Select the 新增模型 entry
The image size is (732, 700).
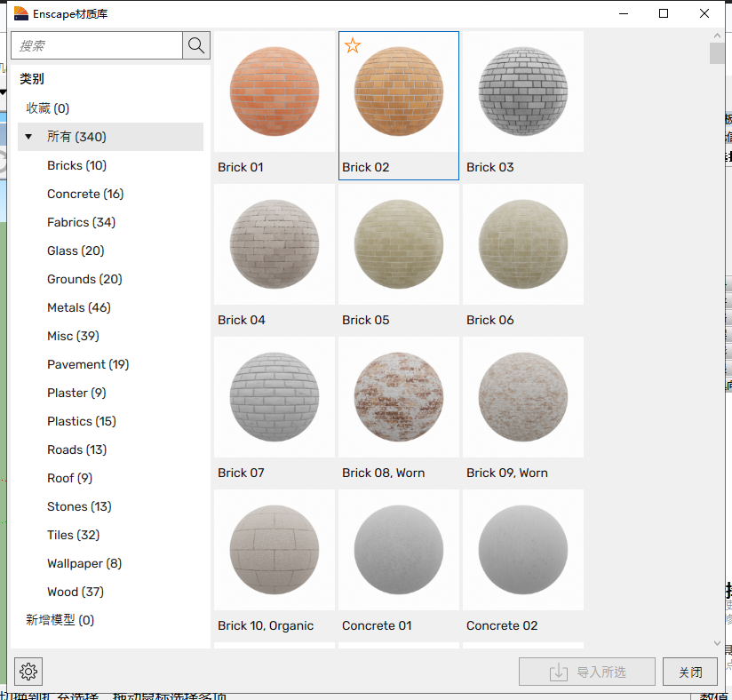click(59, 619)
